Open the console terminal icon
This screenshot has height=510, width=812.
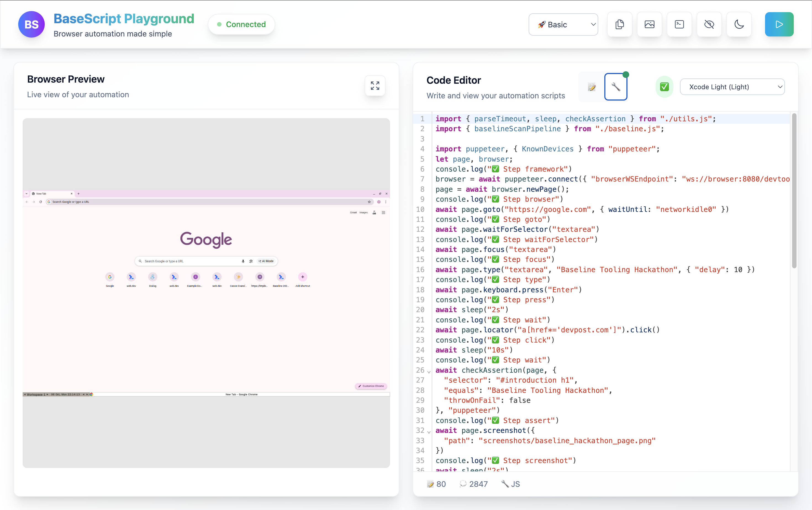(679, 24)
